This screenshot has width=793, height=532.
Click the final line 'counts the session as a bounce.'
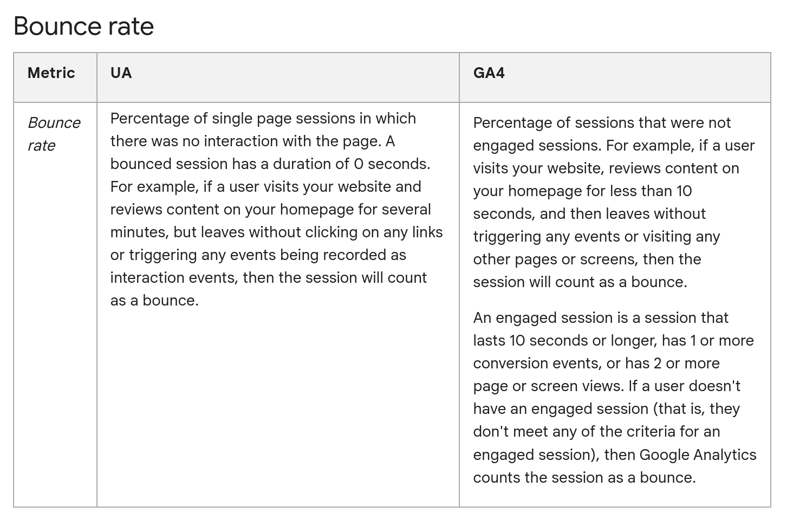[x=584, y=477]
